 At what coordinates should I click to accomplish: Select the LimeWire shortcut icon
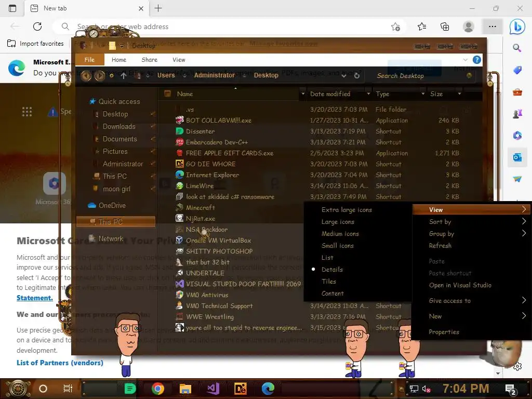coord(179,185)
